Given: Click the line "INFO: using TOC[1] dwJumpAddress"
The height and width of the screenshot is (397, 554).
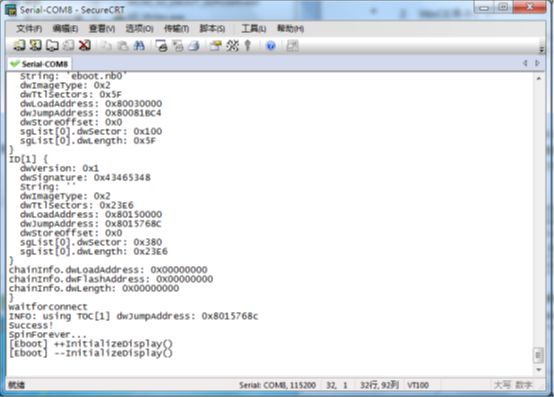Looking at the screenshot, I should (134, 315).
